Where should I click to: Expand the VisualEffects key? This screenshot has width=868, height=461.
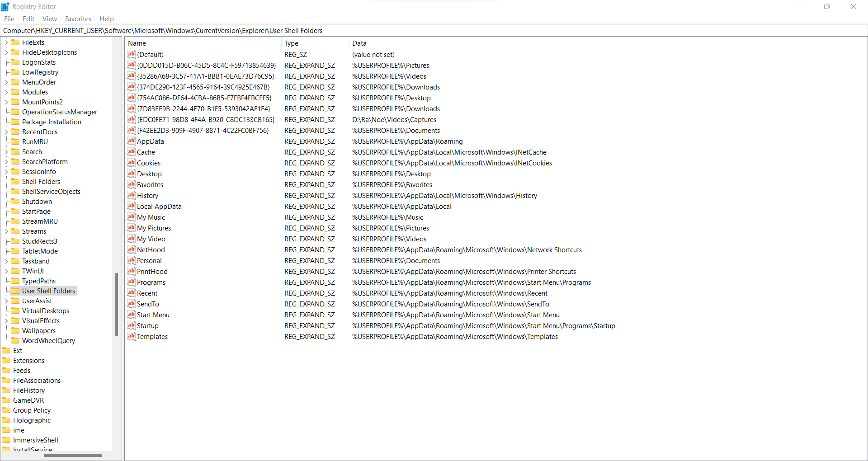tap(6, 321)
